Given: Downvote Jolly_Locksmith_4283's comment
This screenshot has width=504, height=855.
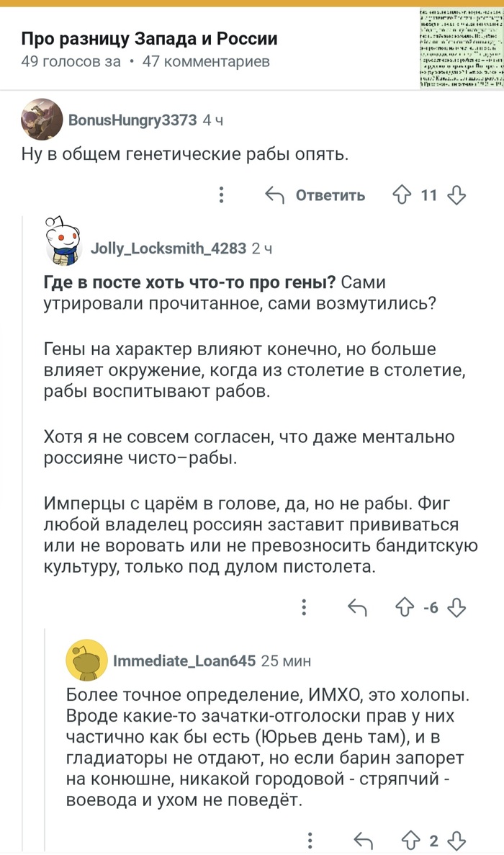Looking at the screenshot, I should coord(457,607).
